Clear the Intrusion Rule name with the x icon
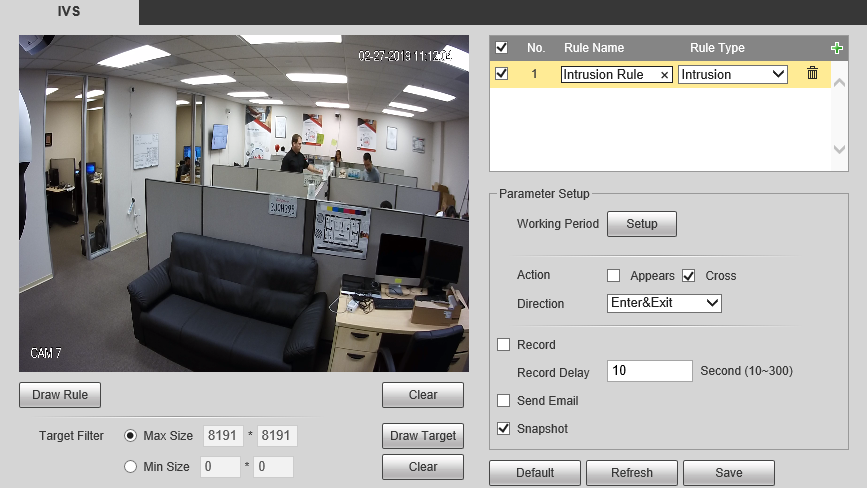The width and height of the screenshot is (867, 488). pos(665,75)
